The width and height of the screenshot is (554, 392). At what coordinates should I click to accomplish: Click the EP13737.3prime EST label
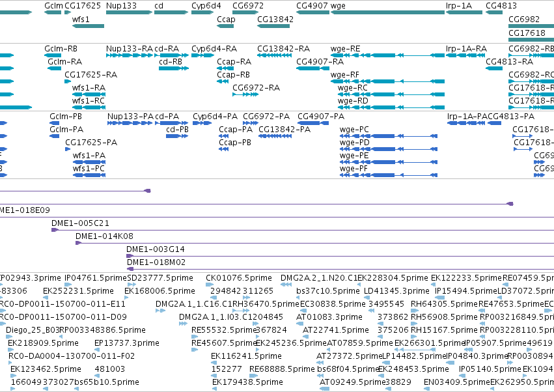click(x=127, y=343)
